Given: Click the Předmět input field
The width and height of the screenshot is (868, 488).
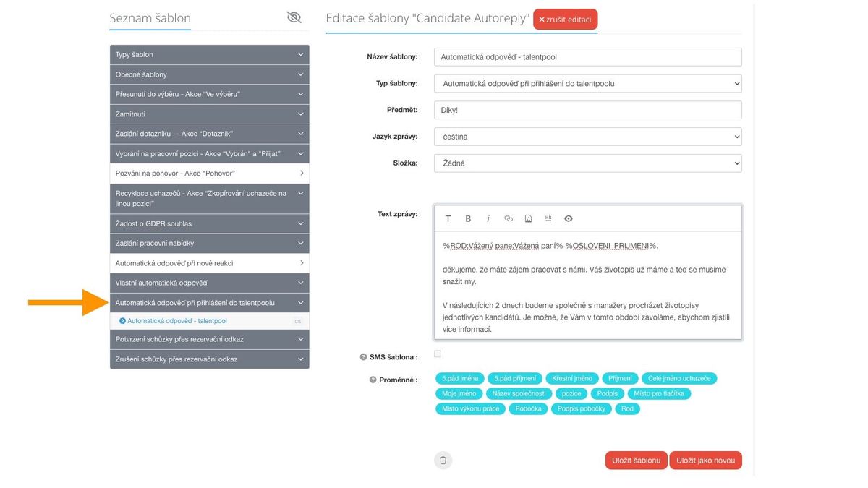Looking at the screenshot, I should point(587,110).
